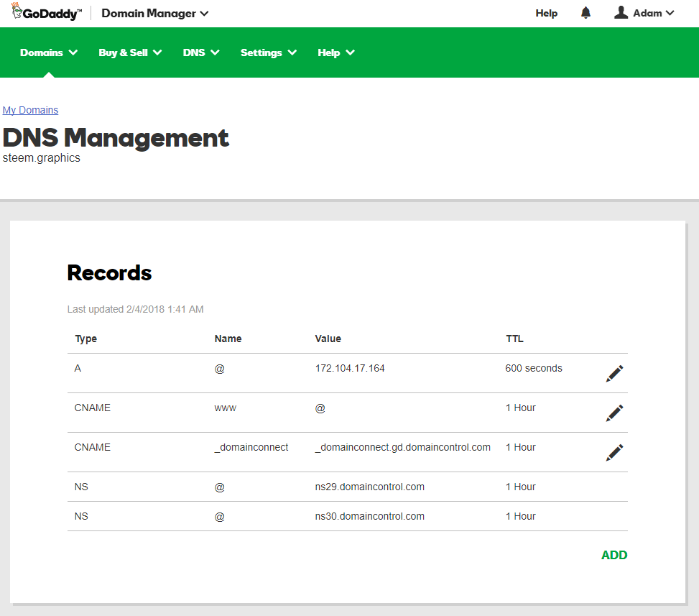Click the ADD button to add record
Image resolution: width=699 pixels, height=616 pixels.
614,555
